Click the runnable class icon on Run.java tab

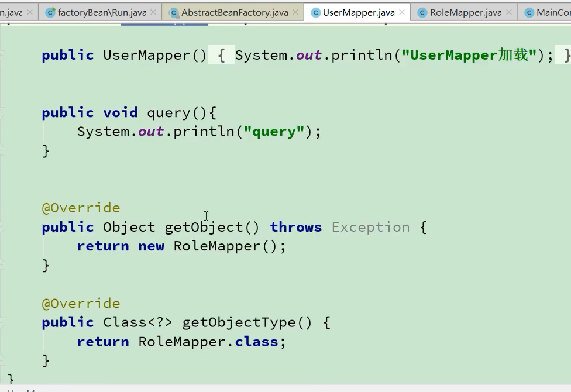click(x=50, y=13)
